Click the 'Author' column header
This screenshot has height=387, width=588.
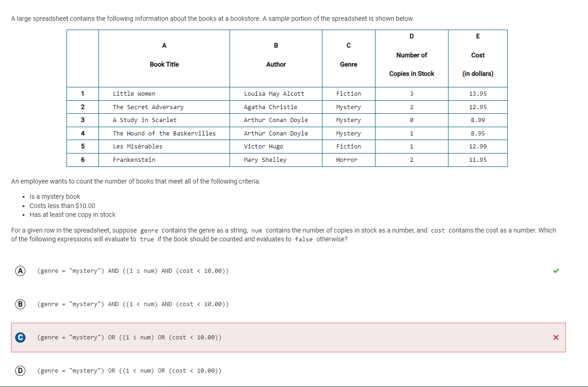click(x=276, y=64)
